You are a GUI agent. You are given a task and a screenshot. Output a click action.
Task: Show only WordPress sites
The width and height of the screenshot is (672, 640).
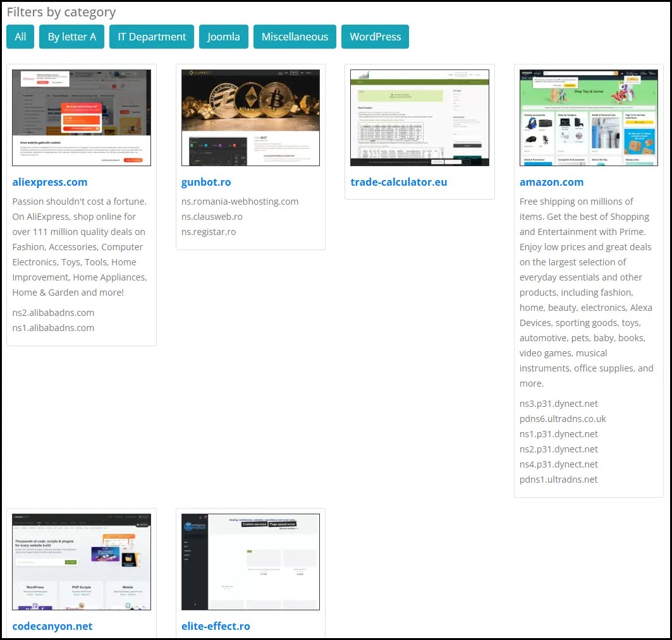375,37
